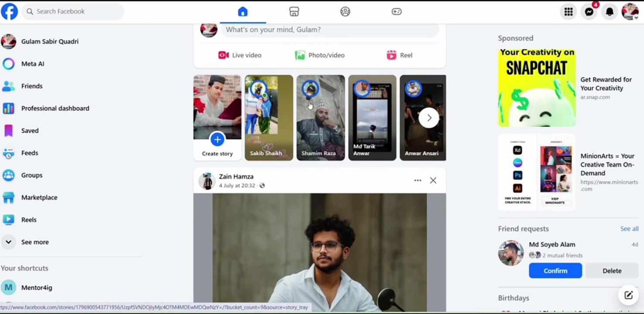View Shamim Raza's story
The width and height of the screenshot is (644, 314).
[321, 118]
